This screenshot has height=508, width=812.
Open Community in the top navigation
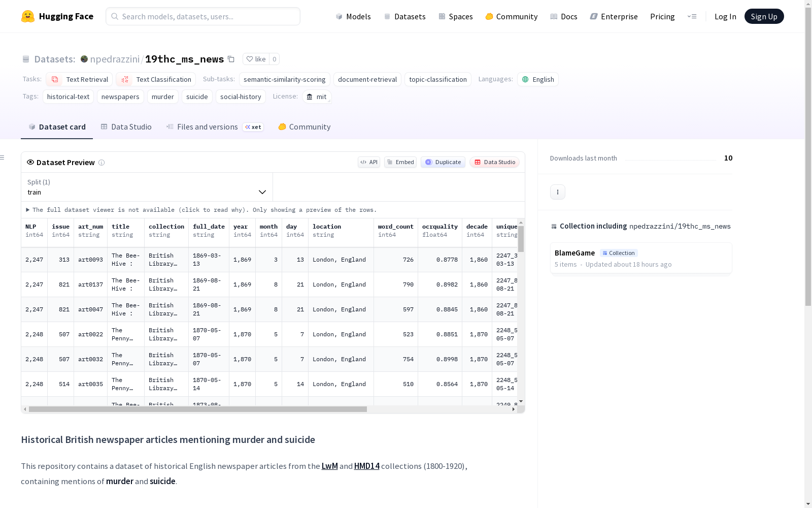(512, 16)
